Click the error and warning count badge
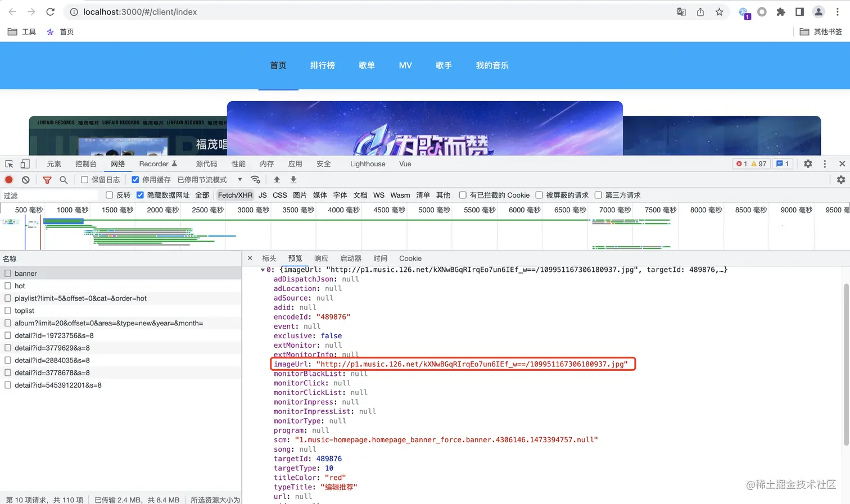 tap(751, 164)
